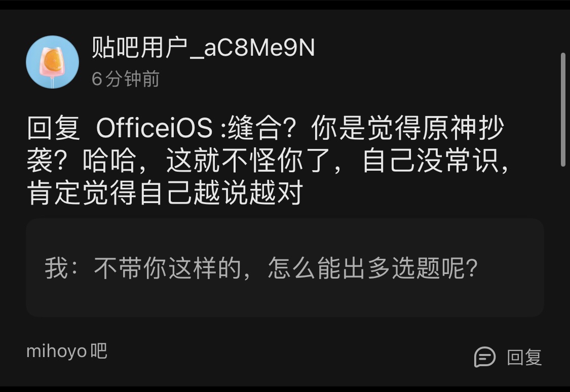
Task: Click 自己没常识 in the comment
Action: 430,160
